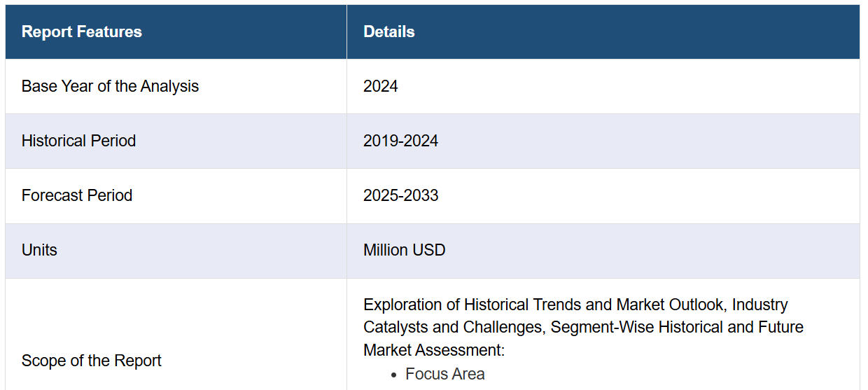Click the 2019-2024 historical period value
Viewport: 868px width, 390px height.
400,141
